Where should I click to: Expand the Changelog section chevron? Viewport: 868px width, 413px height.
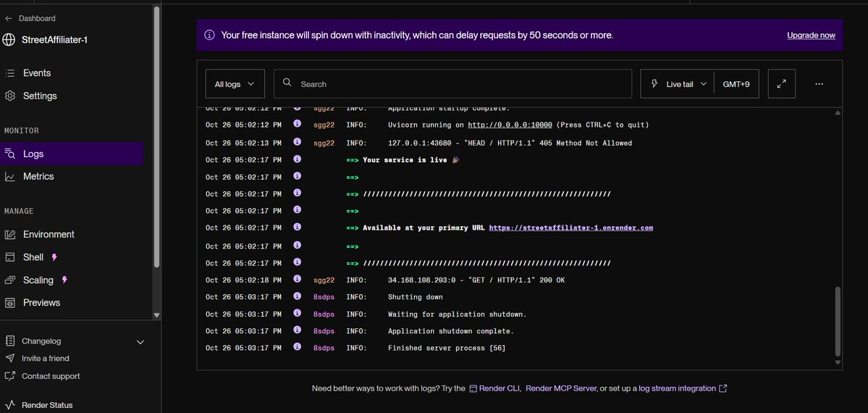click(140, 342)
